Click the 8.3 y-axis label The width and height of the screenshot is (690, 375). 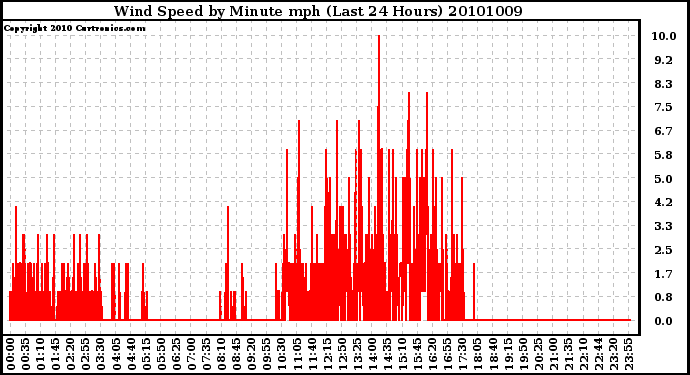(664, 84)
